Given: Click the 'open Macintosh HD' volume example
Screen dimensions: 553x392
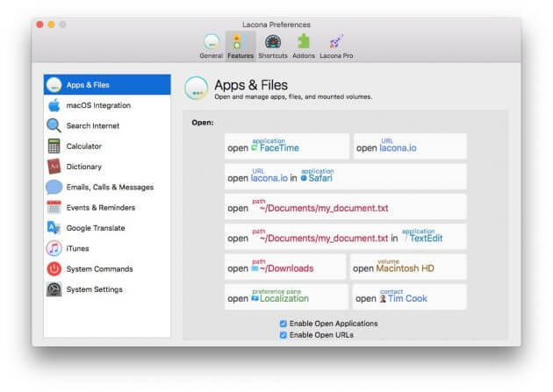Looking at the screenshot, I should 408,267.
